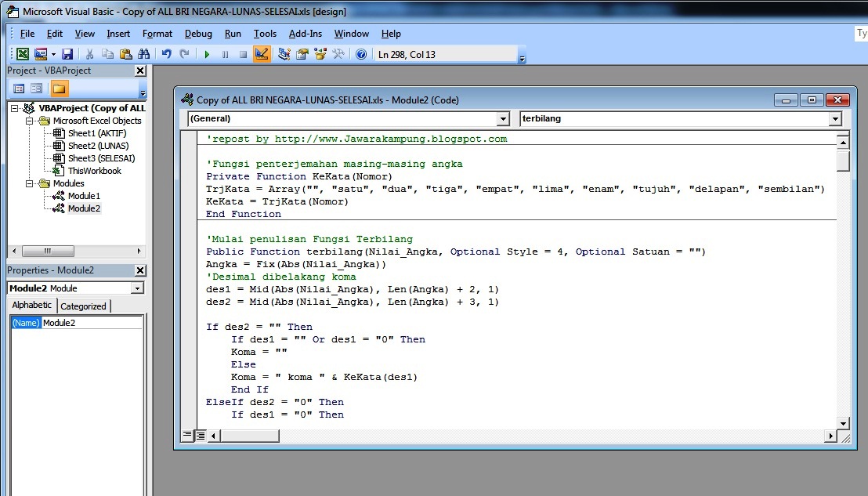
Task: Open the (General) object dropdown
Action: [x=503, y=118]
